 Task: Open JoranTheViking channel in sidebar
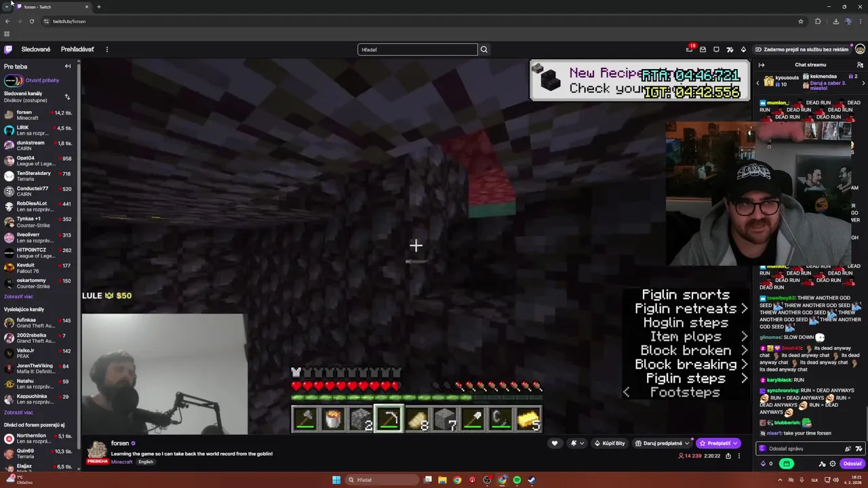click(39, 369)
